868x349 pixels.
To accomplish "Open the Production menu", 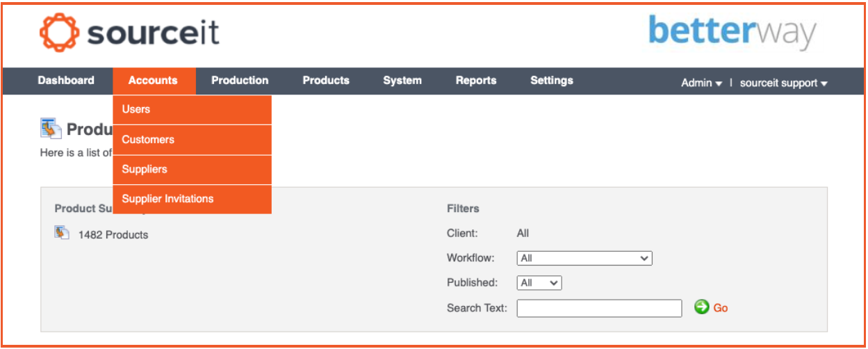I will tap(240, 81).
